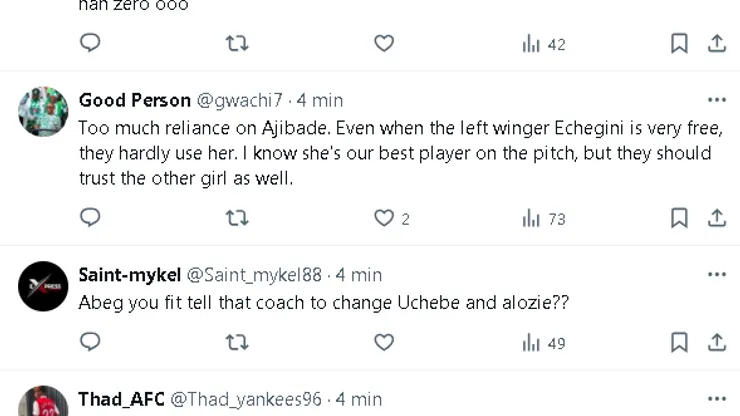Viewport: 740px width, 416px height.
Task: Bookmark Good Person's tweet
Action: click(679, 217)
